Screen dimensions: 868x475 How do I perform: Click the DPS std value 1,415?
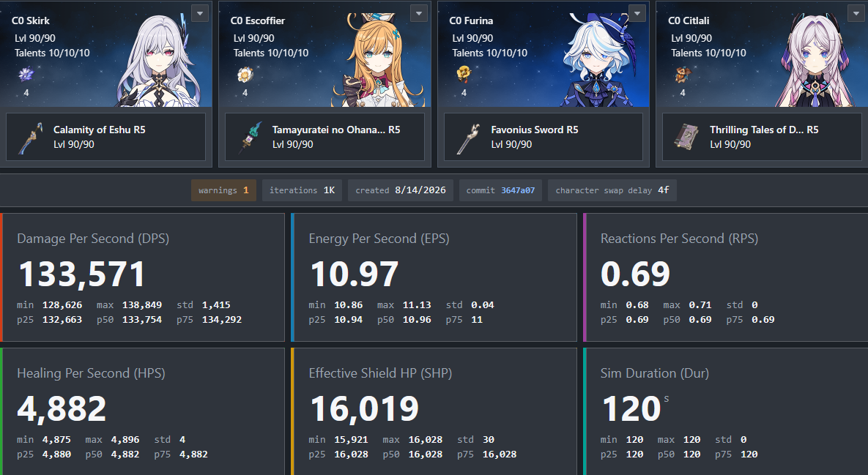pyautogui.click(x=216, y=305)
